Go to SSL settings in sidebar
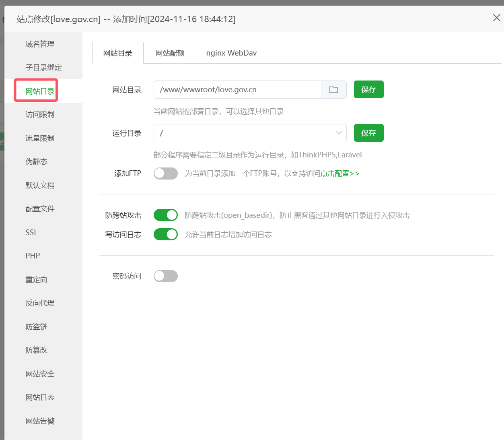 point(31,233)
